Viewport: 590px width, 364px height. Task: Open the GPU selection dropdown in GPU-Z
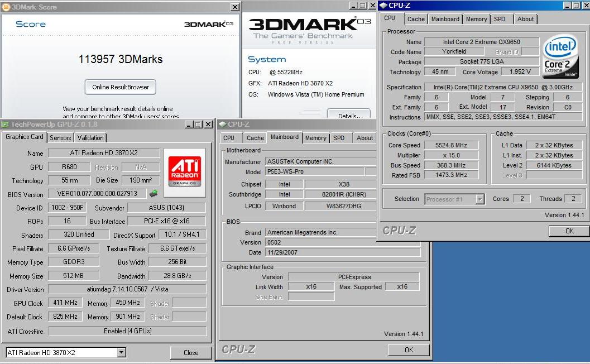click(121, 353)
